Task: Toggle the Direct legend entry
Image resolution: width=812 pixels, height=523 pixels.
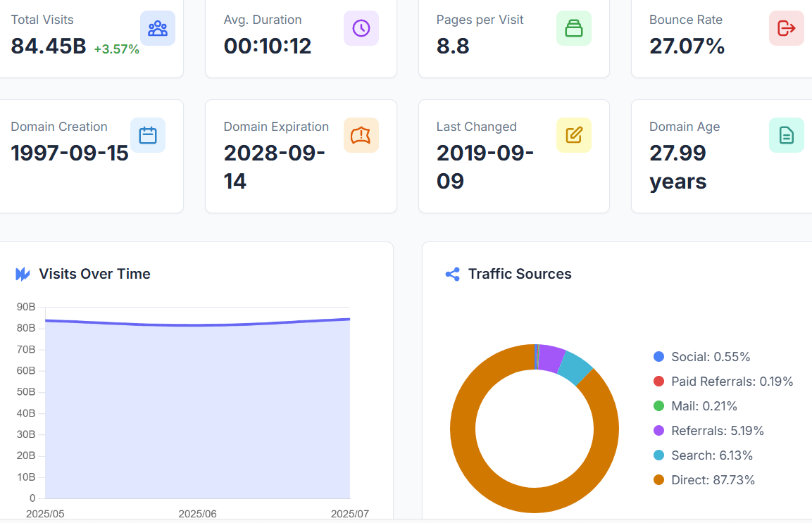Action: [x=714, y=480]
